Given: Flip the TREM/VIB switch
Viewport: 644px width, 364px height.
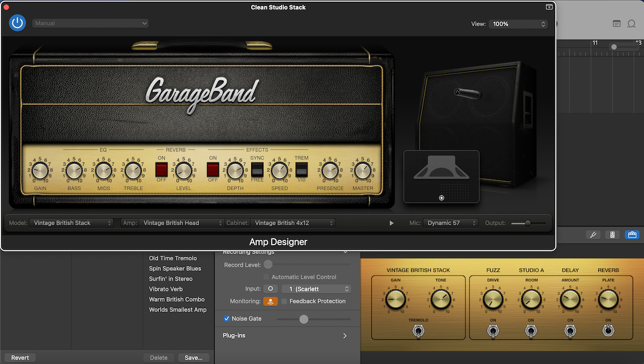Looking at the screenshot, I should click(302, 170).
